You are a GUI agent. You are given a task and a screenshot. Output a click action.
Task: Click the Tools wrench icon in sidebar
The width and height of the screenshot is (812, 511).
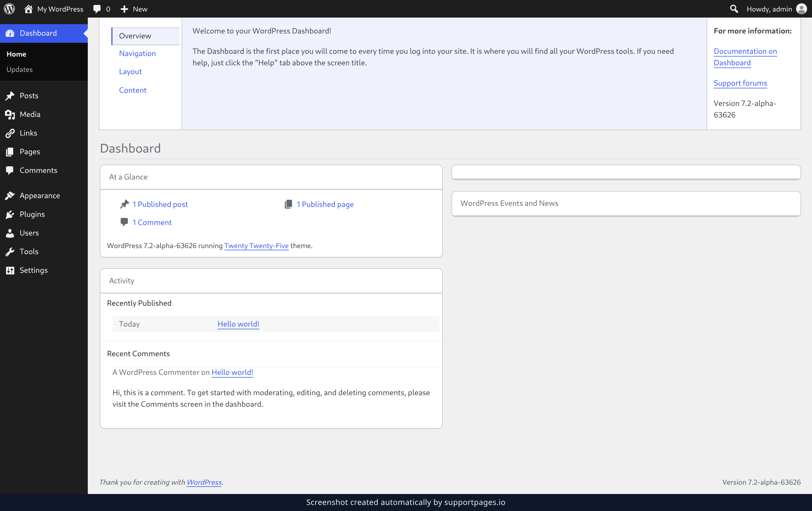[x=10, y=252]
